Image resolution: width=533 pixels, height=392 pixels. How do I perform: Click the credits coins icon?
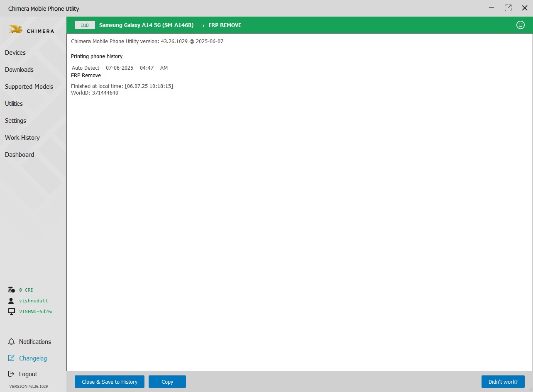(x=12, y=290)
